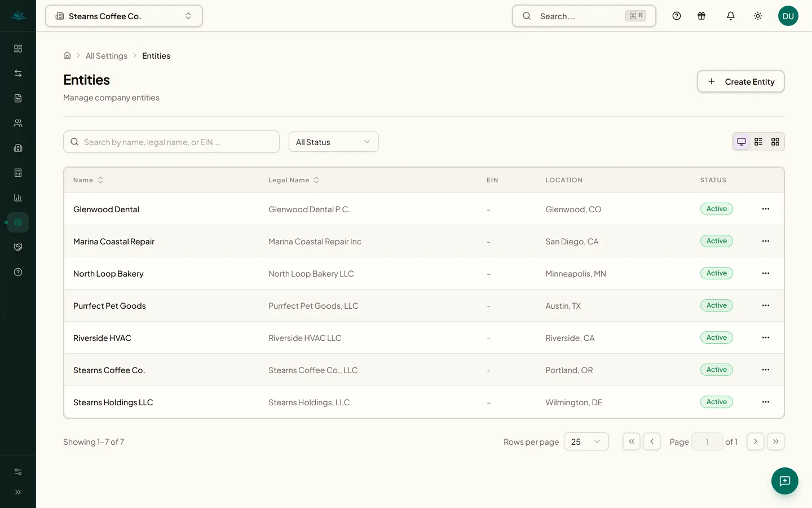Click the page number input
This screenshot has height=508, width=812.
[707, 441]
